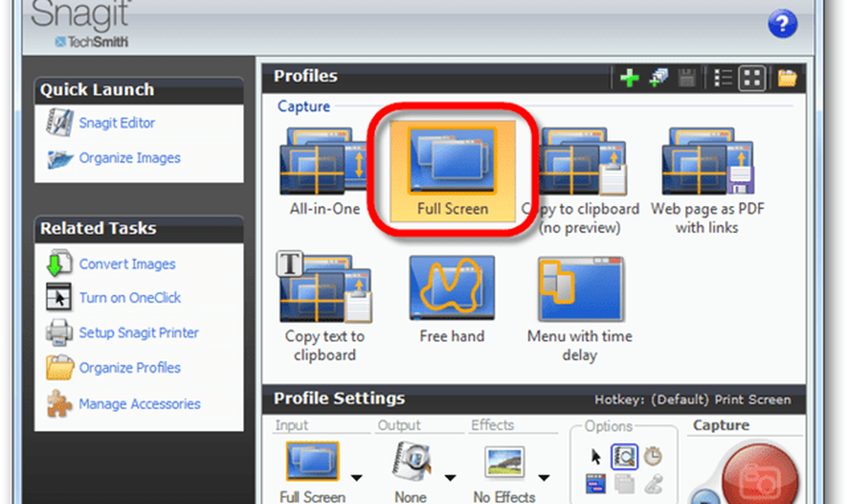
Task: Switch Profiles to thumbnail grid view
Action: [x=752, y=78]
